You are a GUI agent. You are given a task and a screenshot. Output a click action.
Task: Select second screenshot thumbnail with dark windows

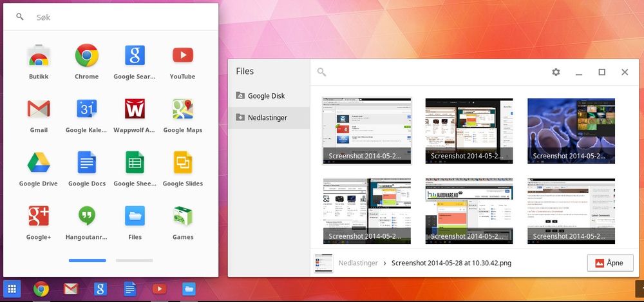pos(469,131)
